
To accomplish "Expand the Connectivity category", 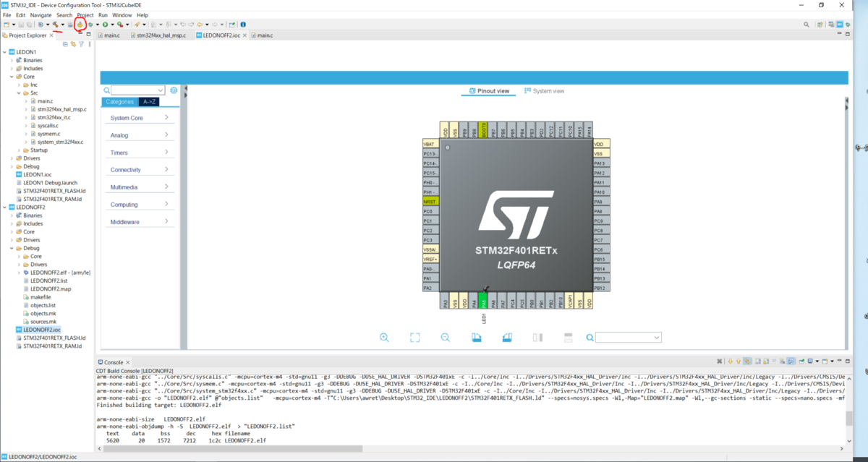I will pos(139,170).
